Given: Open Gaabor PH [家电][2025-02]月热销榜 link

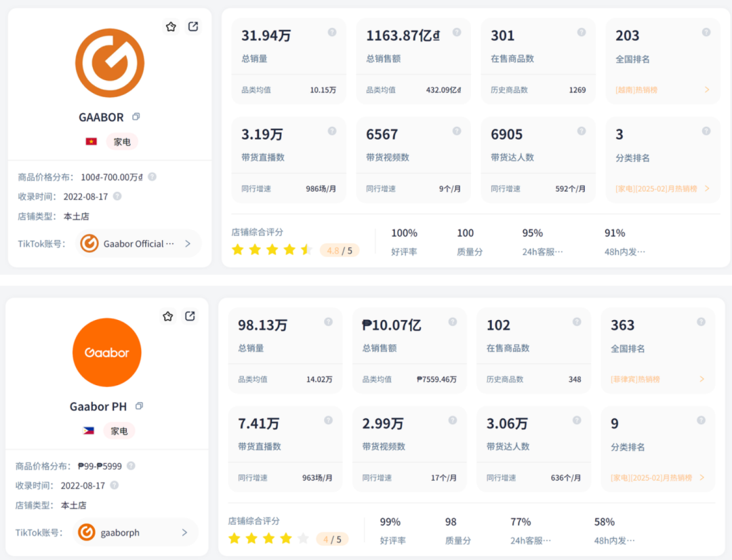Looking at the screenshot, I should point(651,478).
